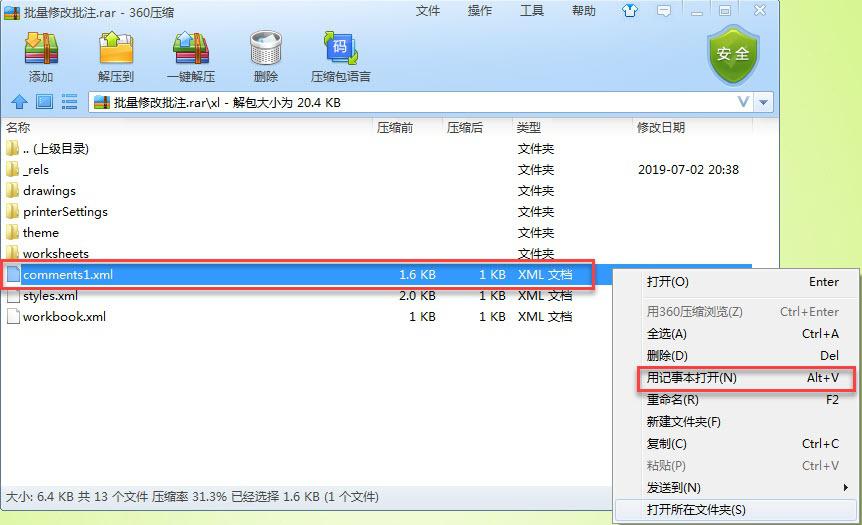This screenshot has width=862, height=525.
Task: Choose 复制(C) in the context menu
Action: tap(736, 444)
